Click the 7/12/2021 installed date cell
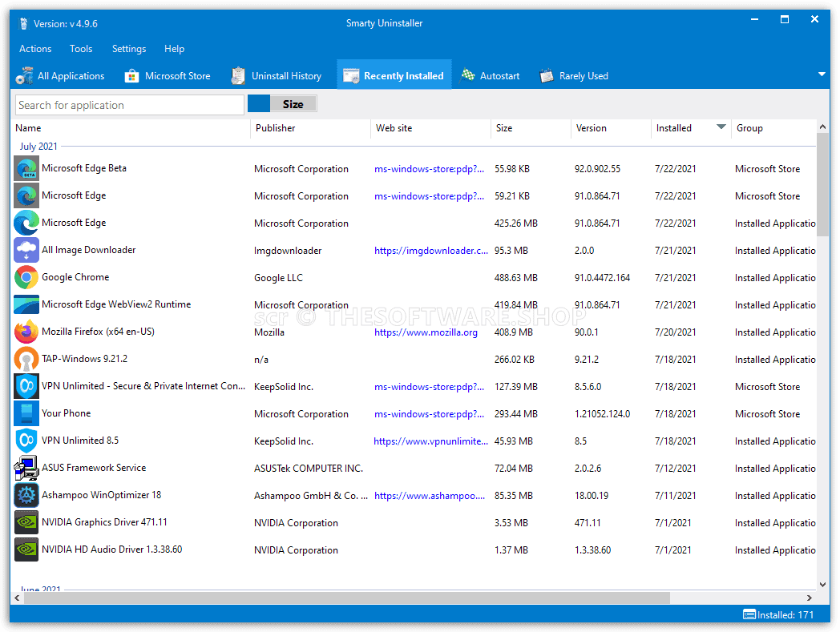 click(x=675, y=469)
